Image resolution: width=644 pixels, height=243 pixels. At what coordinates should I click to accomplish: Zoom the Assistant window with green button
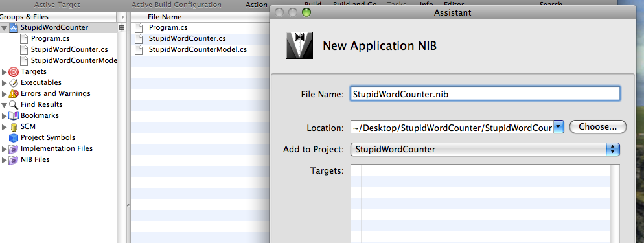306,13
